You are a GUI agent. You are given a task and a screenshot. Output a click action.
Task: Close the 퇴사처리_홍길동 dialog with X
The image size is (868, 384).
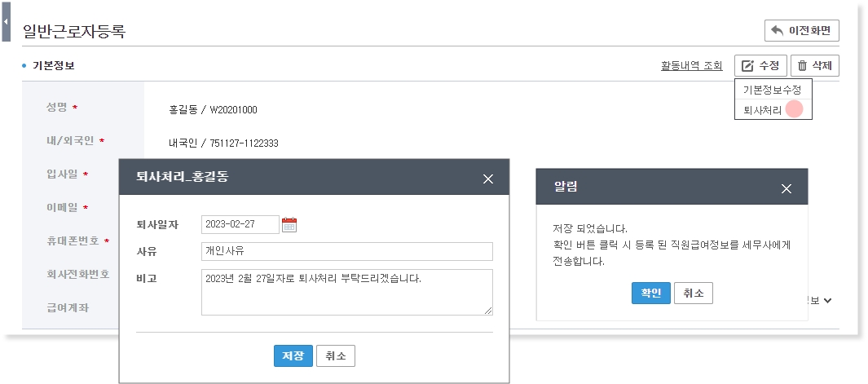tap(488, 179)
